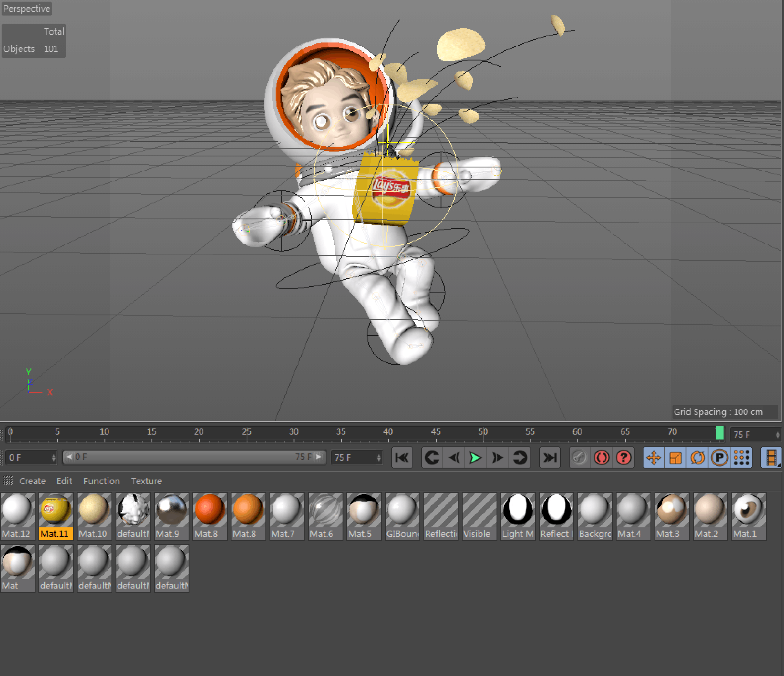Select the red-orange Mat.8 material
784x676 pixels.
210,516
